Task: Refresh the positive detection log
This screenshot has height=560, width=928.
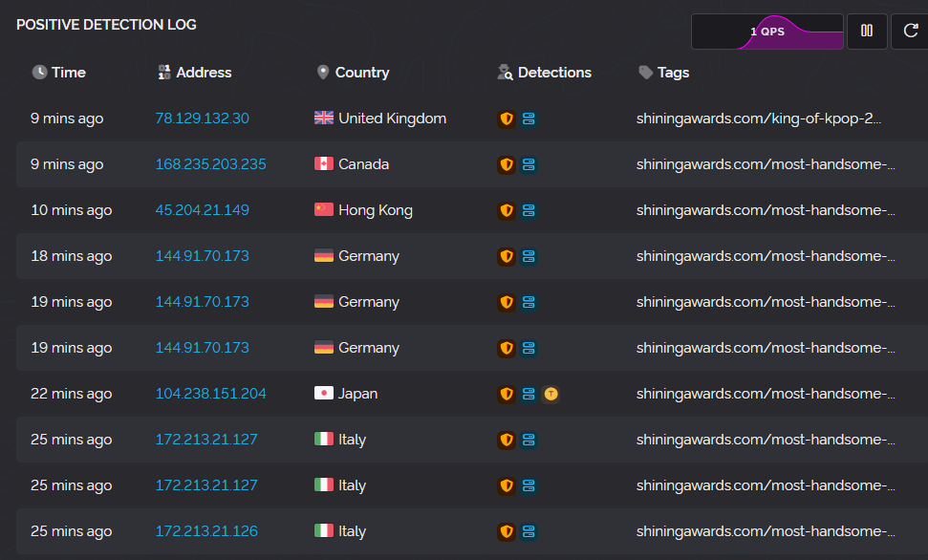Action: click(x=910, y=32)
